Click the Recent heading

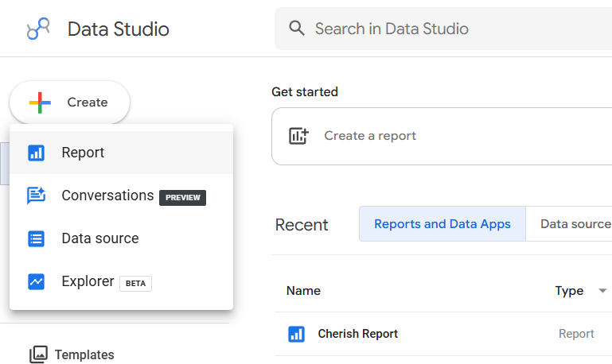(302, 225)
